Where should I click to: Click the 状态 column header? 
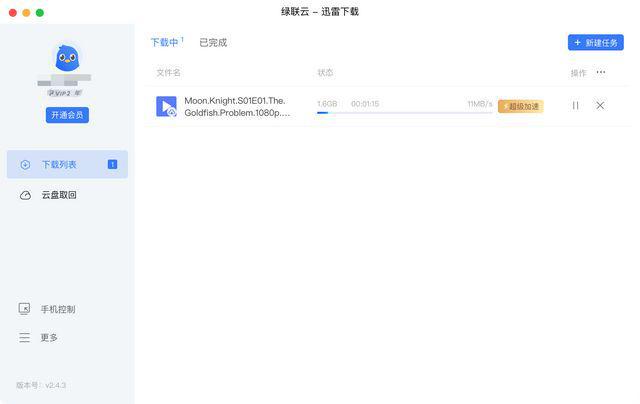click(x=325, y=73)
